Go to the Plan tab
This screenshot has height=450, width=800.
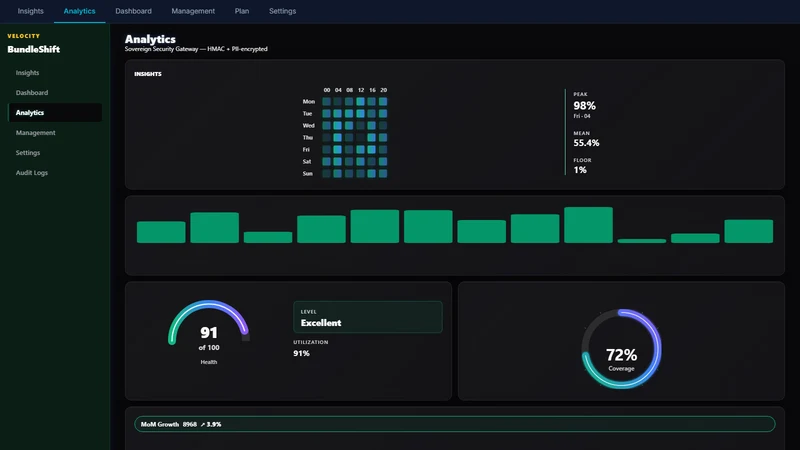pyautogui.click(x=242, y=11)
